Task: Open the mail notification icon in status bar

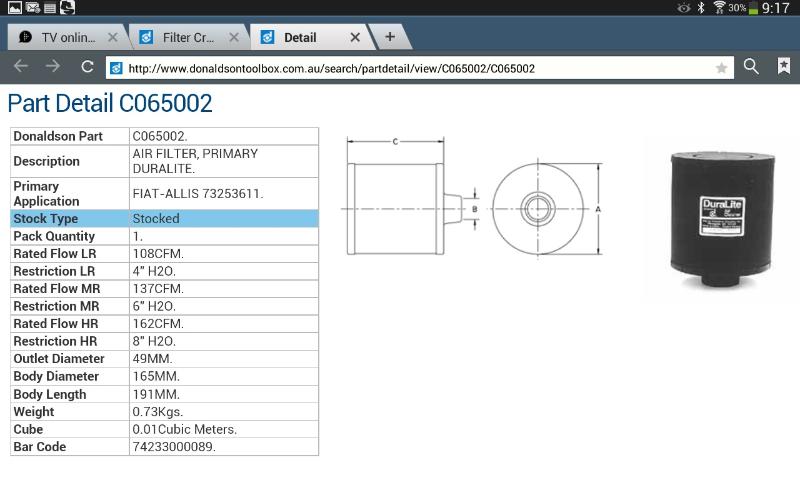Action: coord(33,7)
